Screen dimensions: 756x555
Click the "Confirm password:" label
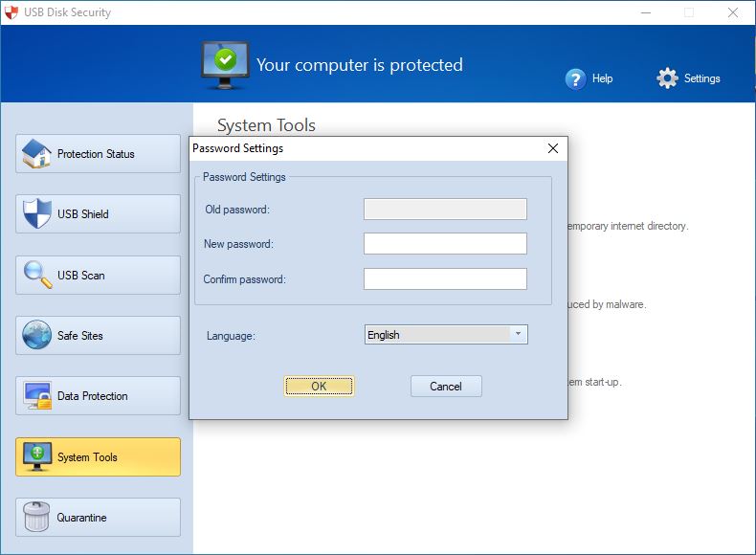coord(244,279)
